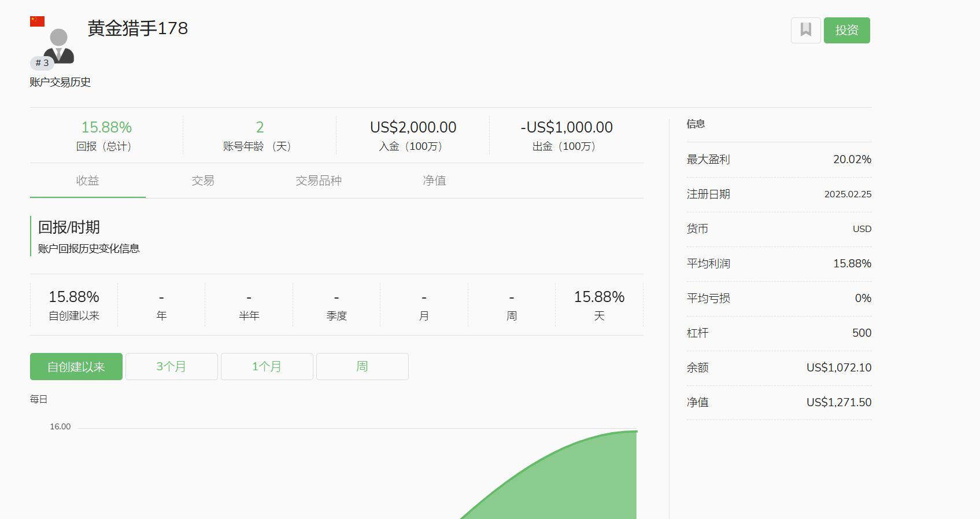The width and height of the screenshot is (980, 519).
Task: Click the 杠杆 label
Action: point(698,333)
